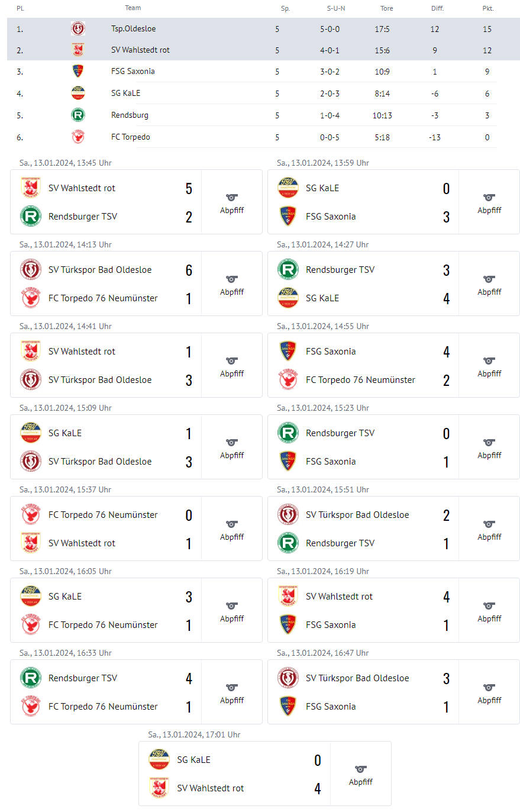Click the Pkt. column header

[x=488, y=8]
